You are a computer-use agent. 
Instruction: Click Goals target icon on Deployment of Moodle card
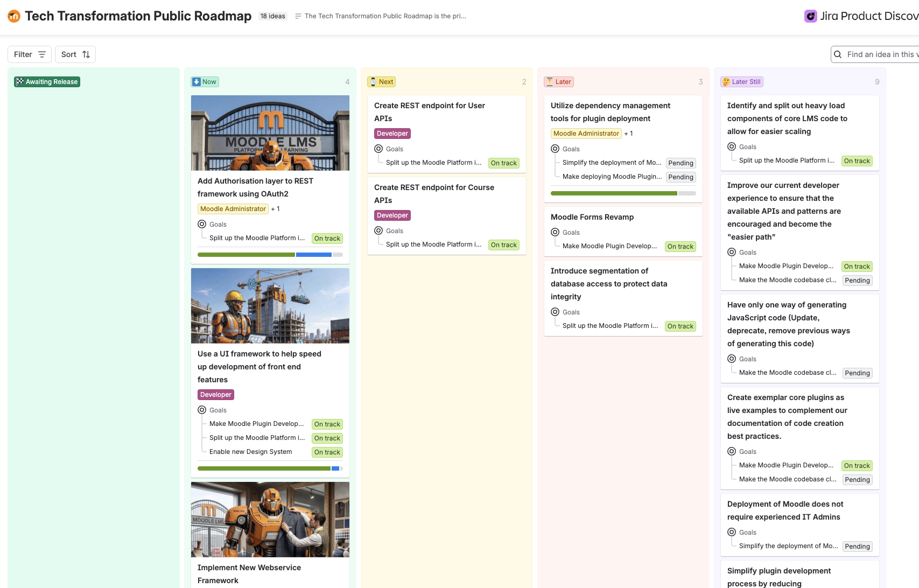click(x=732, y=532)
